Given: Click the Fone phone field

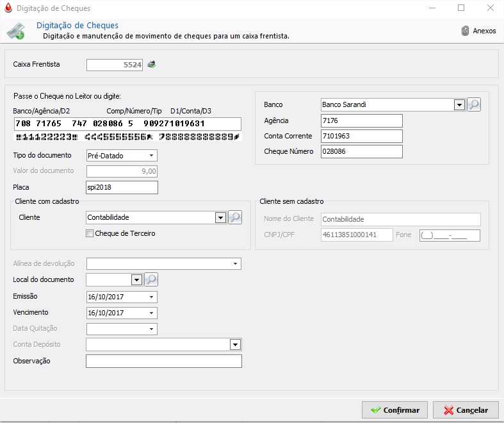Looking at the screenshot, I should (x=450, y=235).
